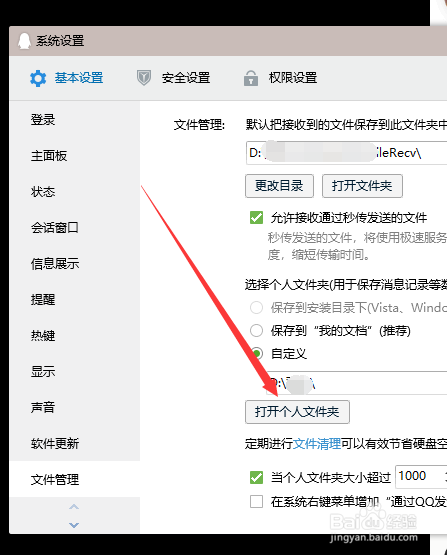
Task: Click the QQ penguin icon in title bar
Action: [x=24, y=41]
